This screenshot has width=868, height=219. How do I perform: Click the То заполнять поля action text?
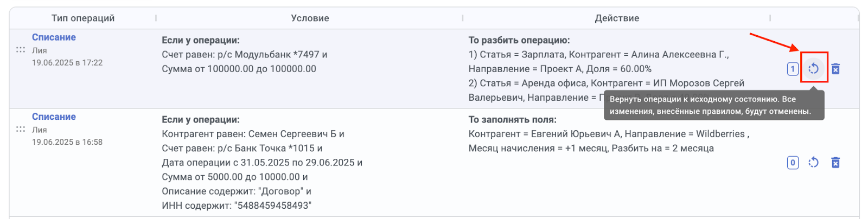[513, 119]
